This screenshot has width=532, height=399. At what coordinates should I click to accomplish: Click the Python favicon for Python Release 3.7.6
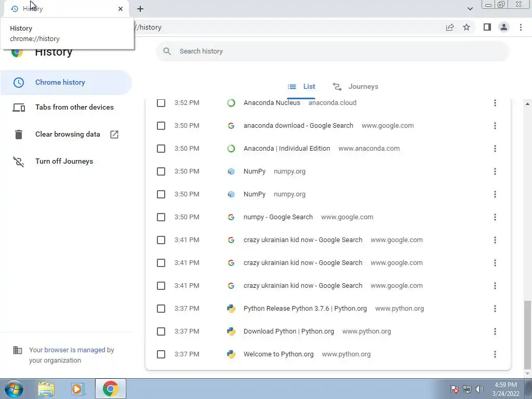click(231, 309)
